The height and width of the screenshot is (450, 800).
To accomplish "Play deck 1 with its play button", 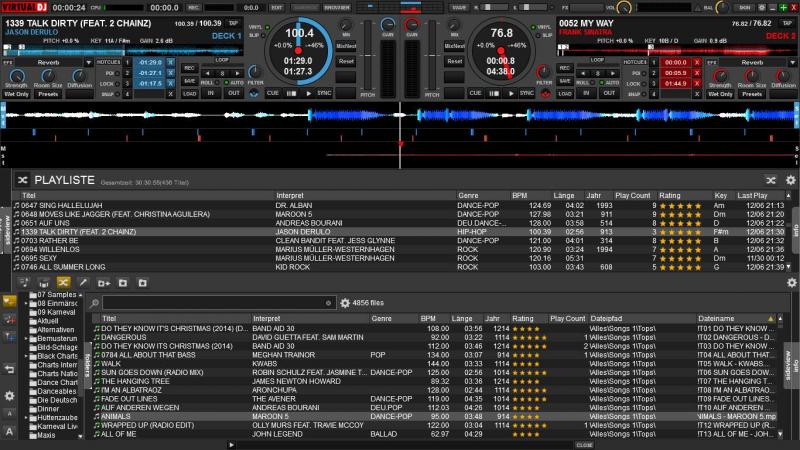I will (x=308, y=93).
